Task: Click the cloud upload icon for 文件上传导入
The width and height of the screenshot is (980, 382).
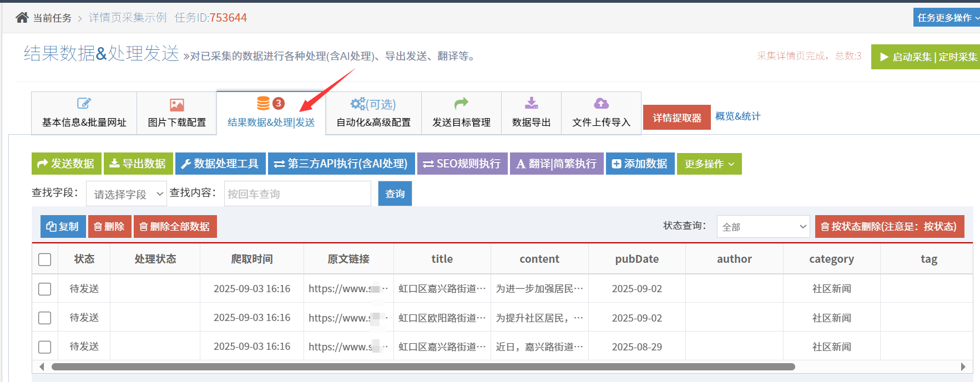Action: pos(601,103)
